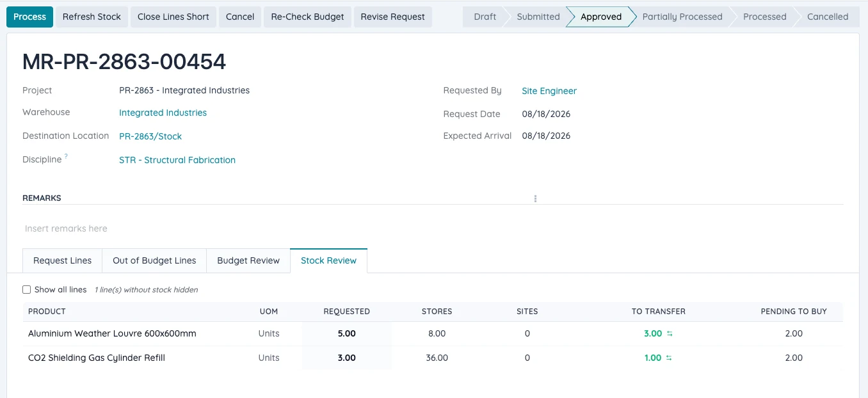
Task: Click the Process button
Action: click(29, 17)
